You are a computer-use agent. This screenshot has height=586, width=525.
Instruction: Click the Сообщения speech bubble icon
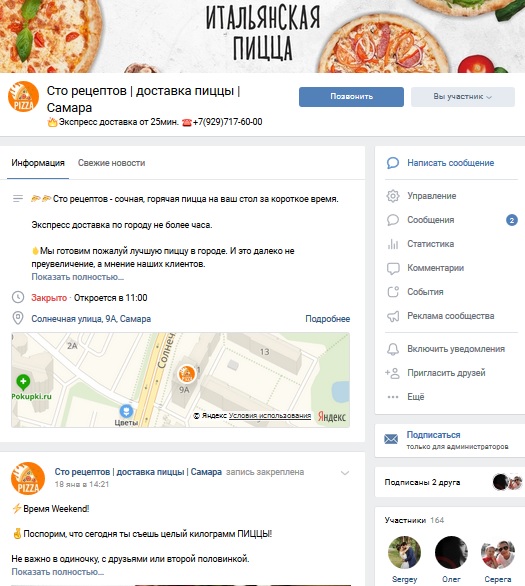[x=393, y=220]
